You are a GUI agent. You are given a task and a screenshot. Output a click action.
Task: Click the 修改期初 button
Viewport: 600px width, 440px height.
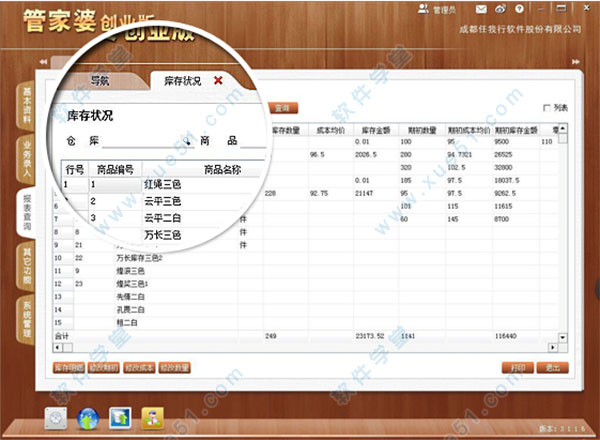pos(104,368)
